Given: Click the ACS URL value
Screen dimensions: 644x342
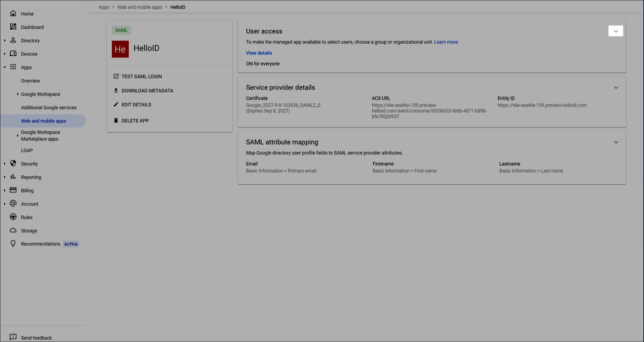Looking at the screenshot, I should (x=429, y=111).
